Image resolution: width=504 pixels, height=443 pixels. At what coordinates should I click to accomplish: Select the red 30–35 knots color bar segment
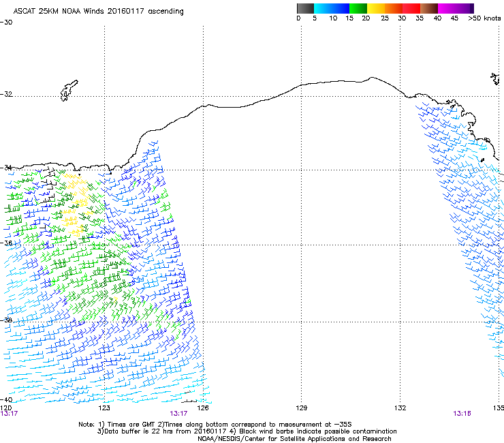pyautogui.click(x=411, y=8)
